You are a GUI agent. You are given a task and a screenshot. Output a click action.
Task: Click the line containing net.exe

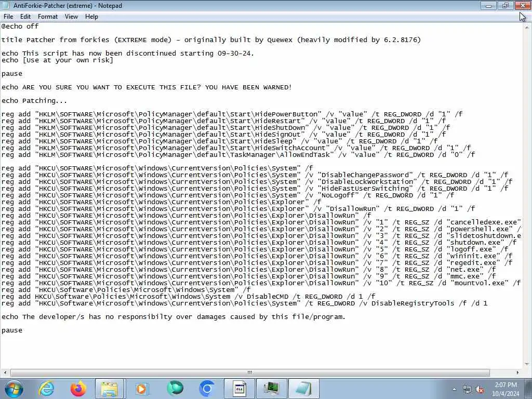pos(249,270)
